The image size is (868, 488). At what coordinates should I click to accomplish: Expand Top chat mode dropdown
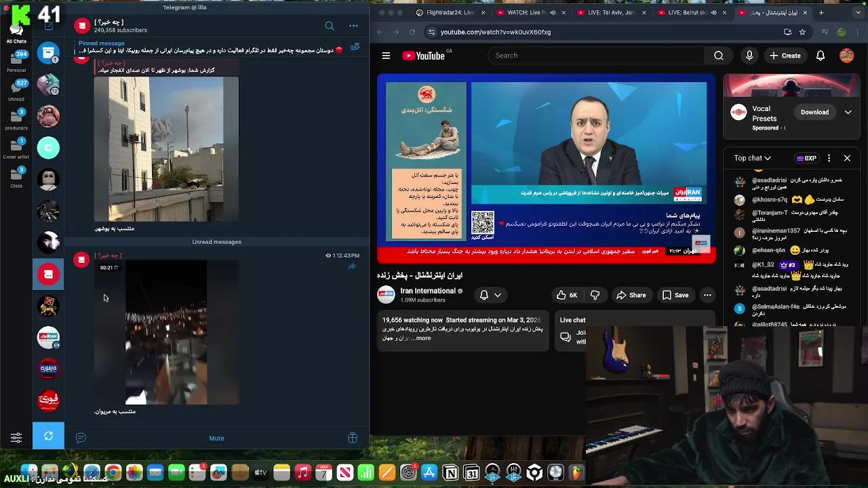click(x=752, y=158)
